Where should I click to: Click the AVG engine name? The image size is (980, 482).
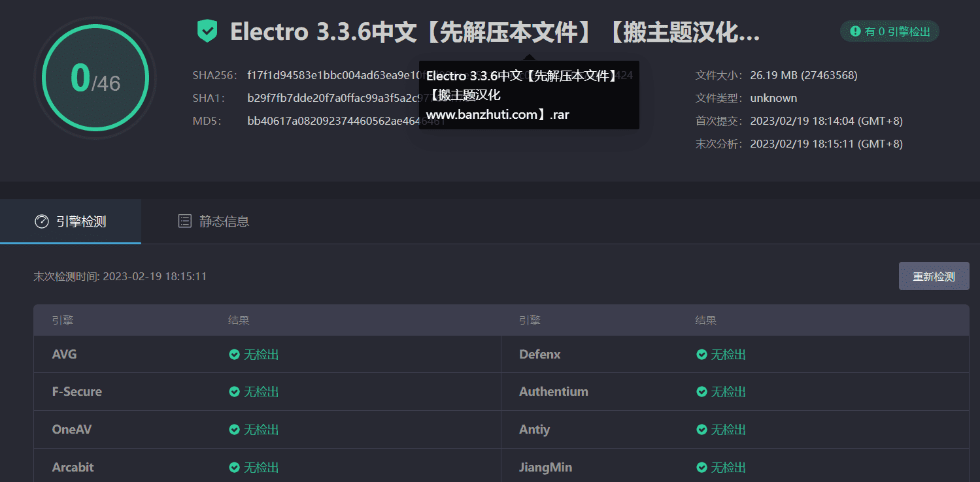(x=64, y=355)
